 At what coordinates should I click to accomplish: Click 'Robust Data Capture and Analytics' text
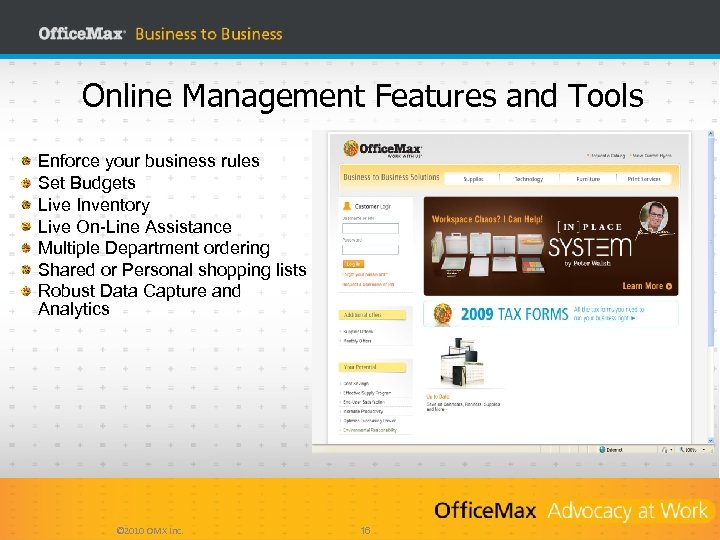point(140,300)
